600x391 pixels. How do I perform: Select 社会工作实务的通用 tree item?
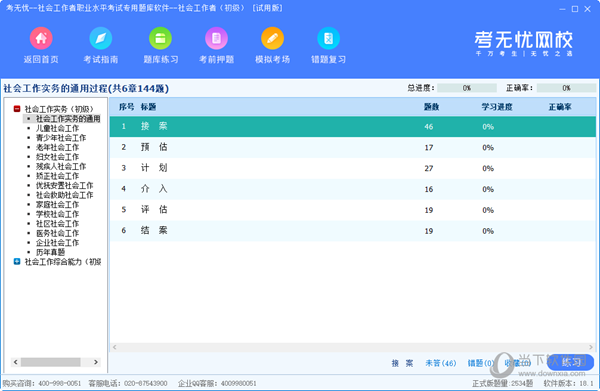(x=68, y=119)
